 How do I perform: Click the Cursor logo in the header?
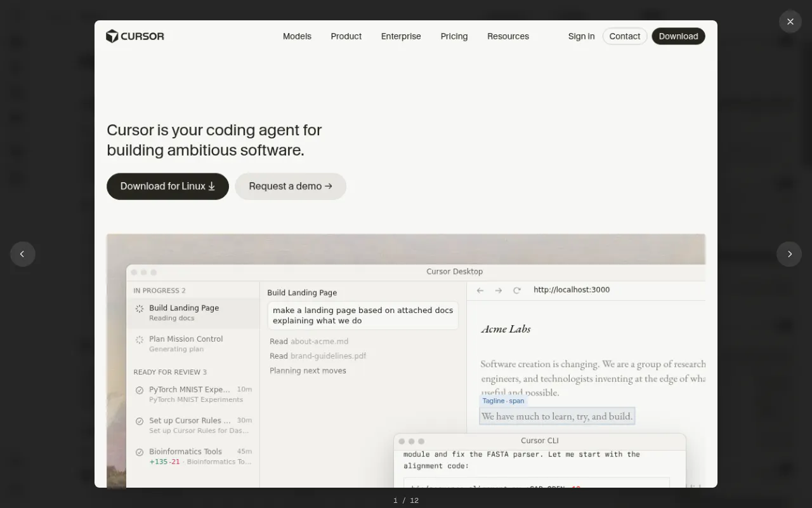(134, 36)
